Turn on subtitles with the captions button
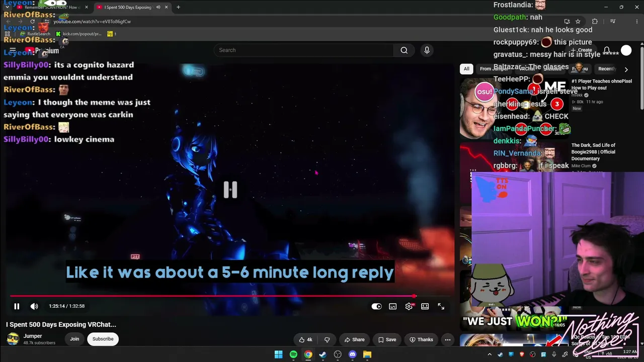Viewport: 644px width, 362px height. [x=393, y=306]
